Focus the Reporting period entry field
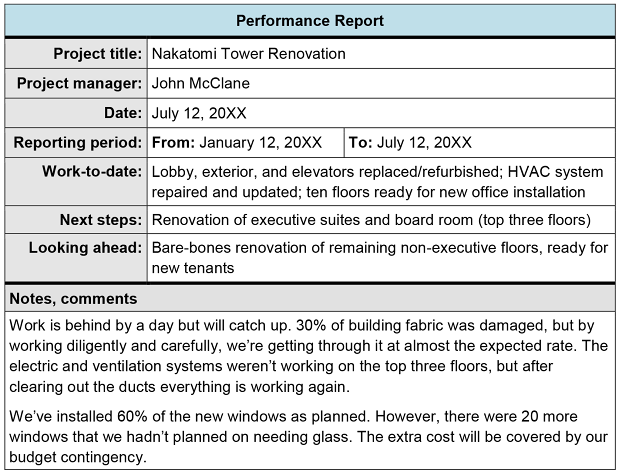 coord(380,143)
